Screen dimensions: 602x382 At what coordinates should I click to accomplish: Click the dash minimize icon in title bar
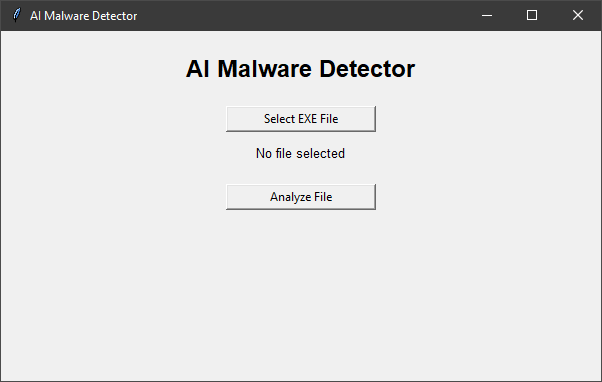pos(487,16)
